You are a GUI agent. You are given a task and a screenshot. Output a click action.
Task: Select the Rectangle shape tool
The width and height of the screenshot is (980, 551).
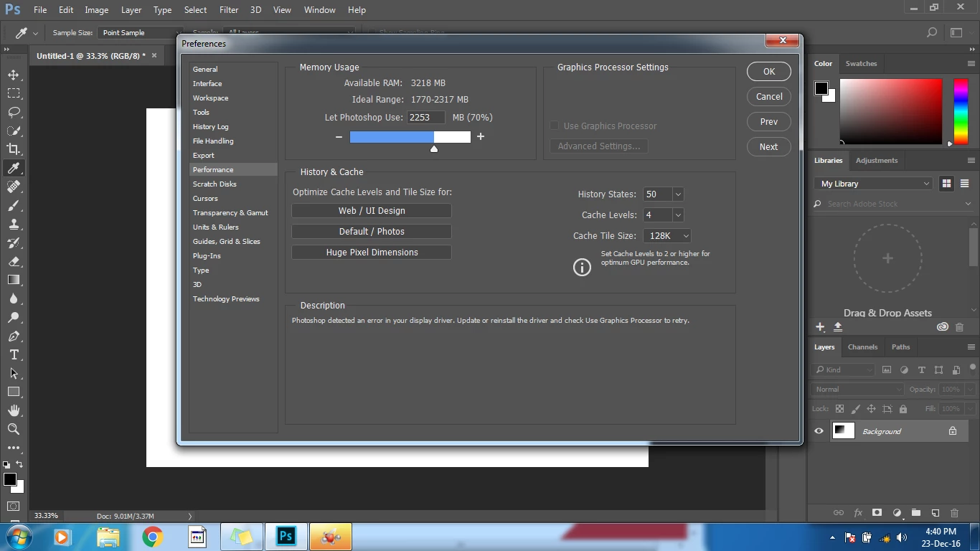pos(14,392)
